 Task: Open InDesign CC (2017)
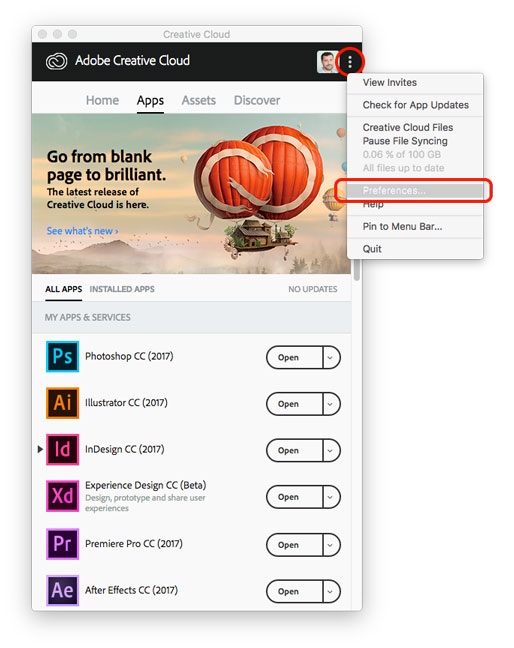pyautogui.click(x=294, y=450)
